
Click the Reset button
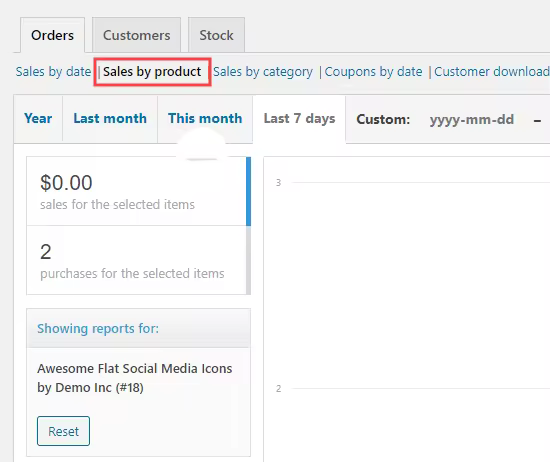click(x=63, y=431)
